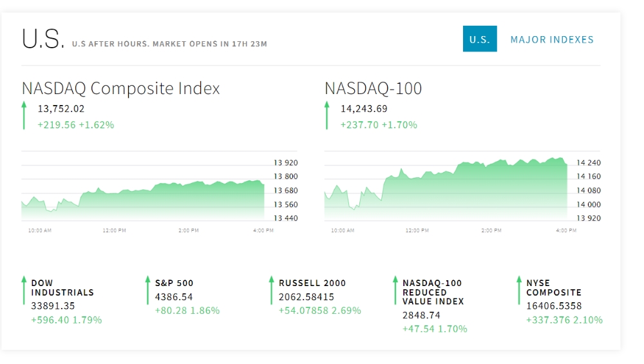644x364 pixels.
Task: Open the NASDAQ Composite Index heading
Action: click(121, 88)
